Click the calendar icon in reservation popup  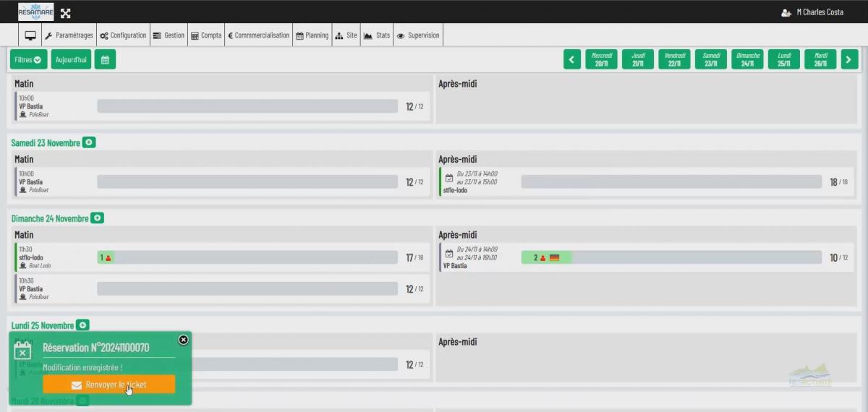[x=23, y=351]
